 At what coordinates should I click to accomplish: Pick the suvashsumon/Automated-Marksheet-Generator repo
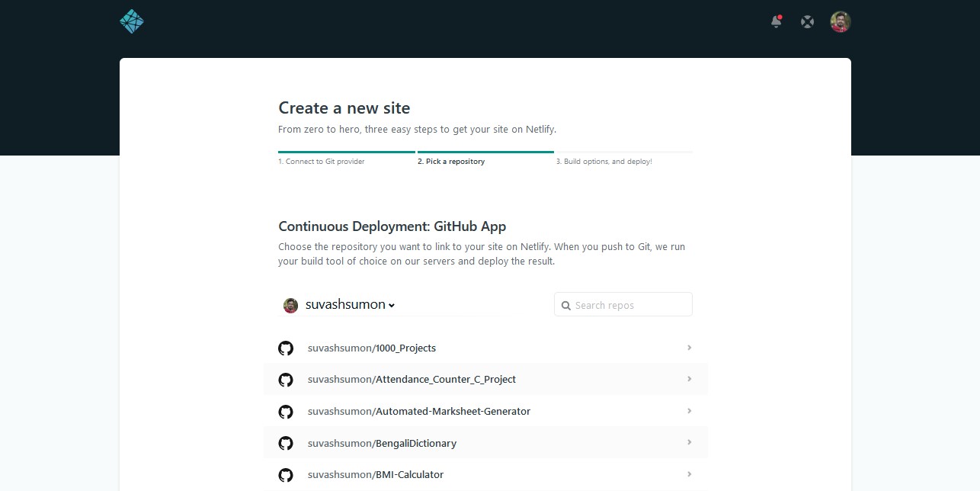coord(486,411)
